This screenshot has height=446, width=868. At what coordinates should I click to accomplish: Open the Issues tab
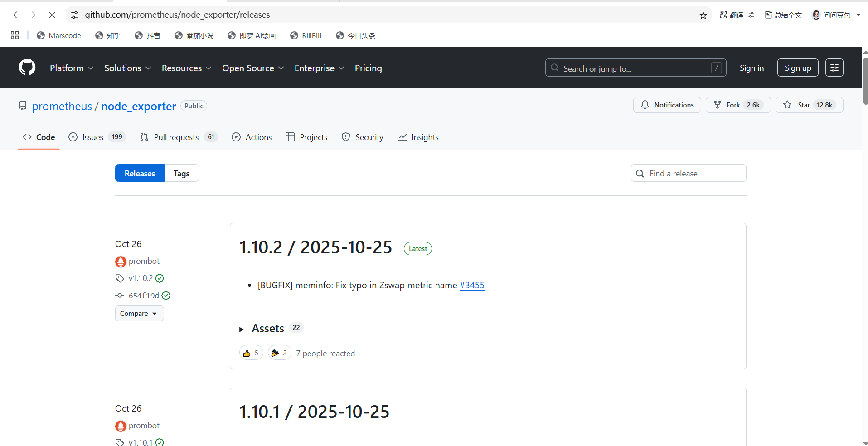(x=97, y=137)
